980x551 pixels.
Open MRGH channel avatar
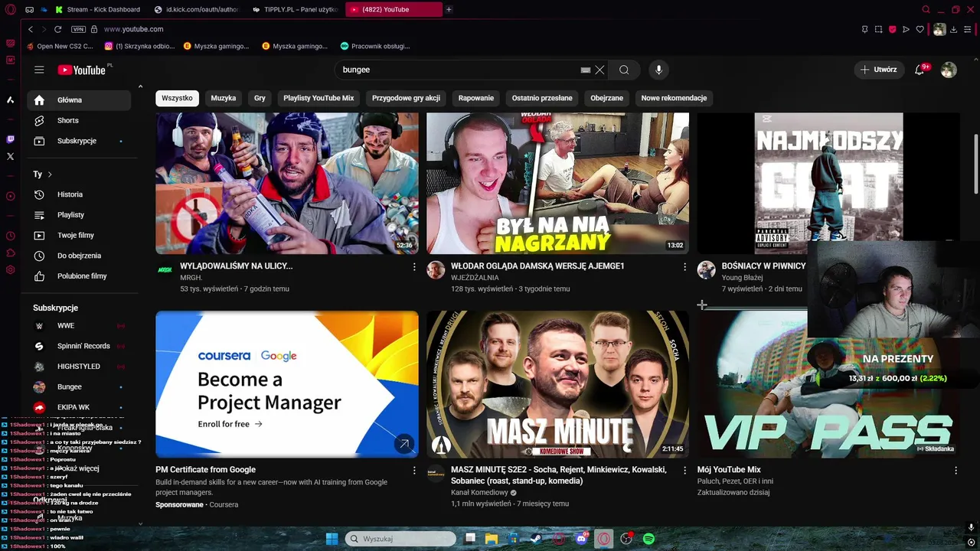tap(165, 269)
